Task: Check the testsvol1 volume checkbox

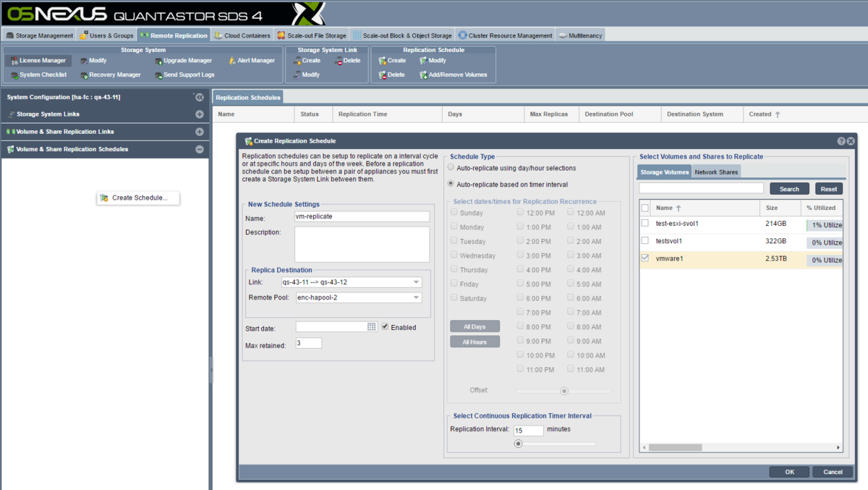Action: pyautogui.click(x=644, y=240)
